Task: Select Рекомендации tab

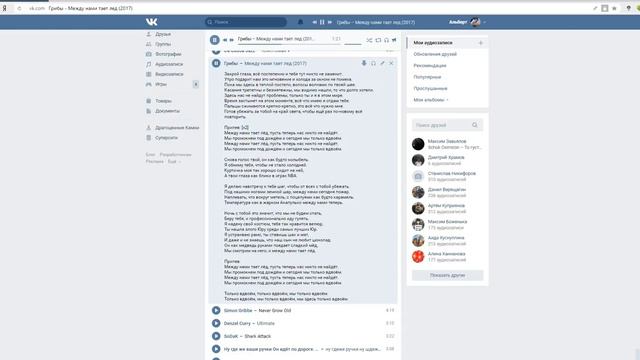Action: (x=430, y=66)
